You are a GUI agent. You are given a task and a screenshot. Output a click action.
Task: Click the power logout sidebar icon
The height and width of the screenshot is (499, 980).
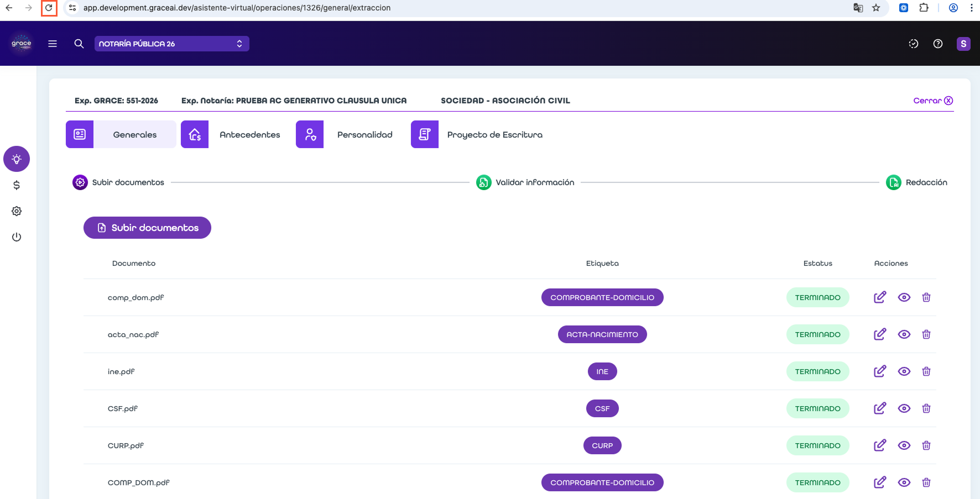(17, 237)
